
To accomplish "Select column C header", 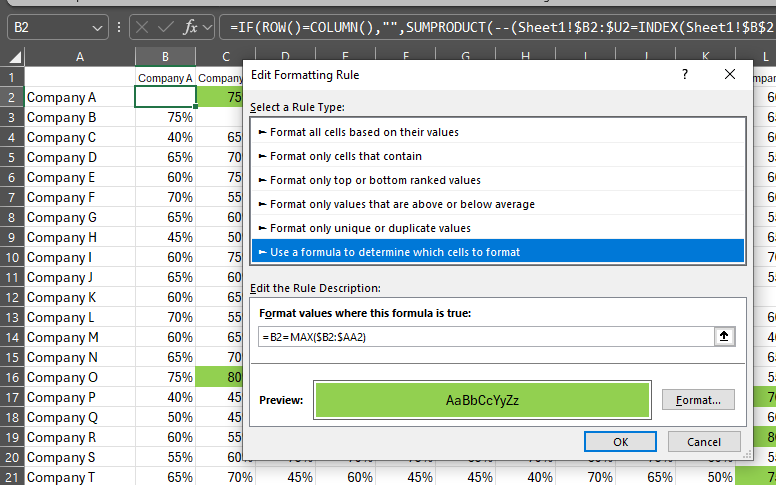I will click(226, 57).
